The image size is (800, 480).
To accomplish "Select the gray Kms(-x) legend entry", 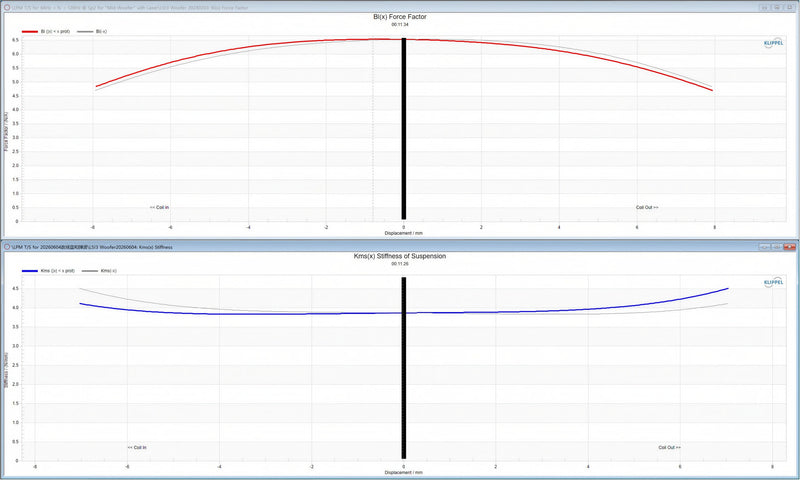I will [x=99, y=271].
